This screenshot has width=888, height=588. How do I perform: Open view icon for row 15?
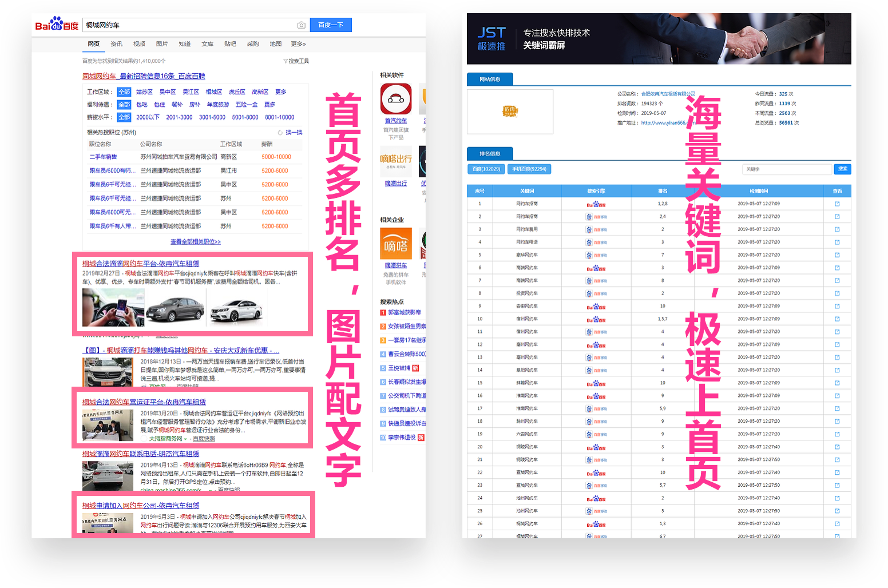pos(837,383)
